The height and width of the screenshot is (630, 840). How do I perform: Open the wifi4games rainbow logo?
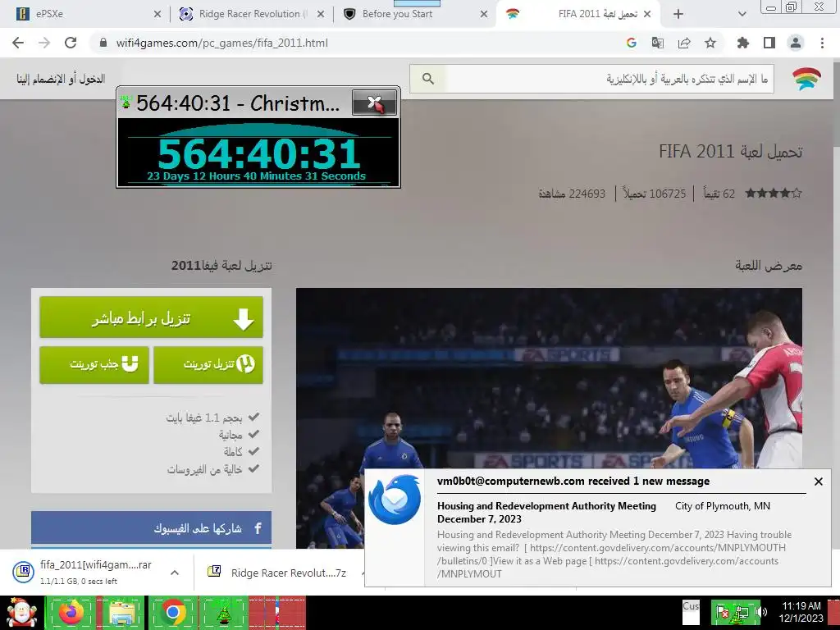(x=807, y=79)
